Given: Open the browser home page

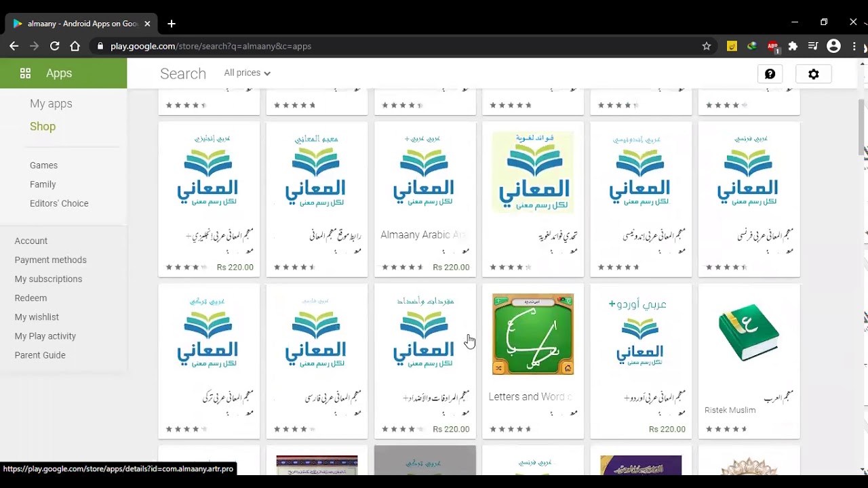Looking at the screenshot, I should point(75,46).
